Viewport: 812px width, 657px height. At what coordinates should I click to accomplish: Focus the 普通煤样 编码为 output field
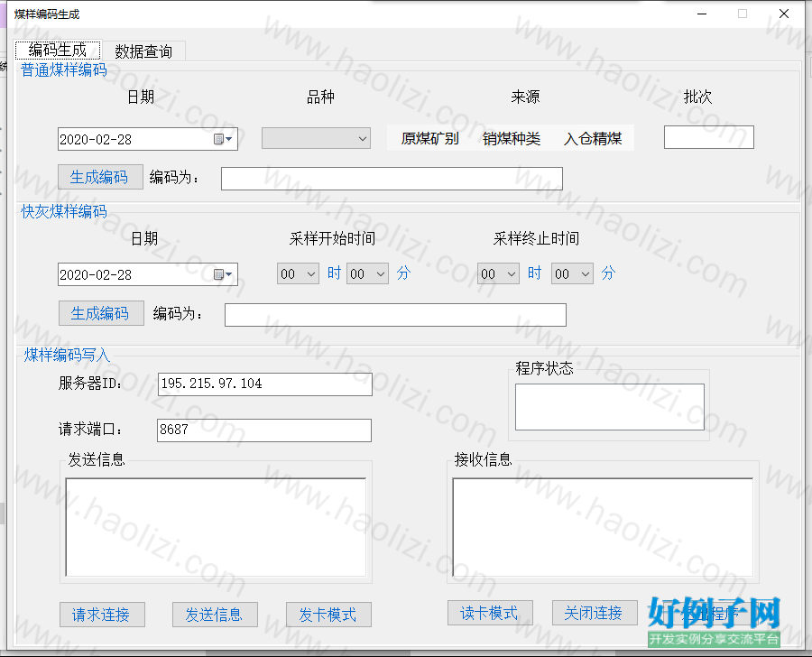(392, 179)
